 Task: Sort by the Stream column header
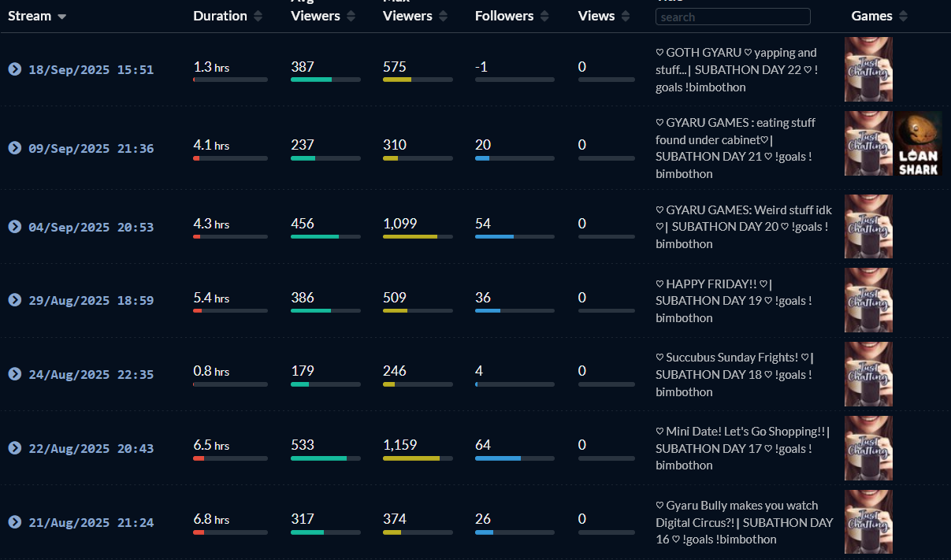(x=37, y=16)
